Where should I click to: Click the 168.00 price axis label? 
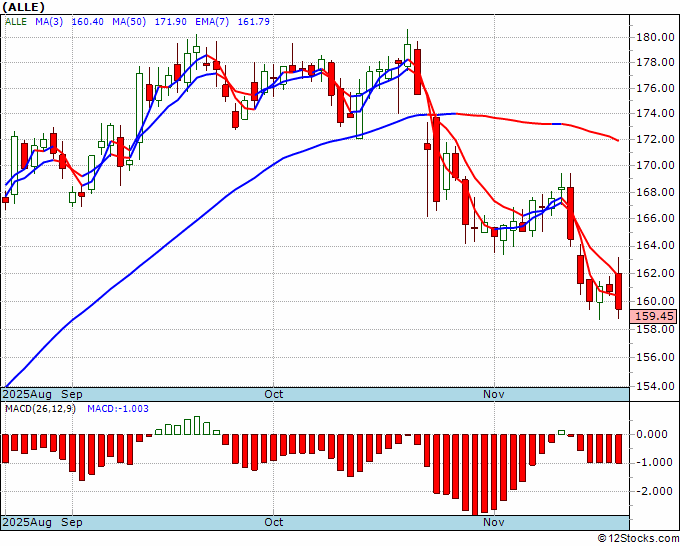tap(655, 192)
